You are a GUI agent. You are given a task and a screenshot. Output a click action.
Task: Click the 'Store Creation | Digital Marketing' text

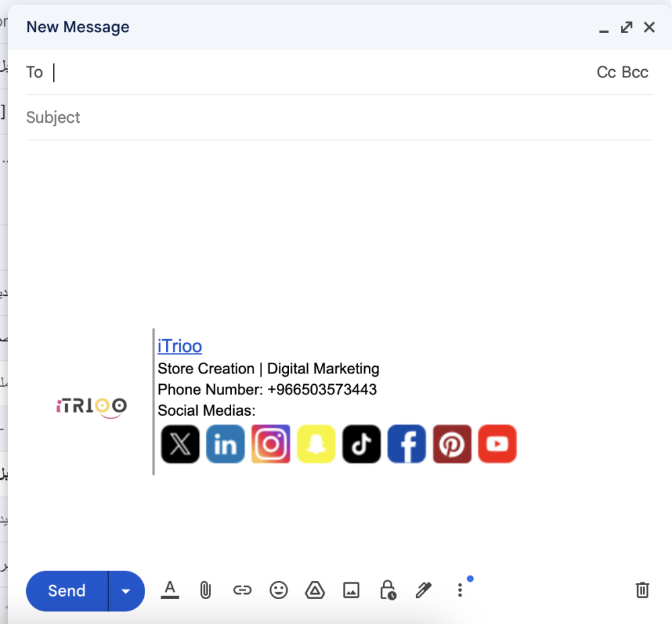[x=268, y=369]
